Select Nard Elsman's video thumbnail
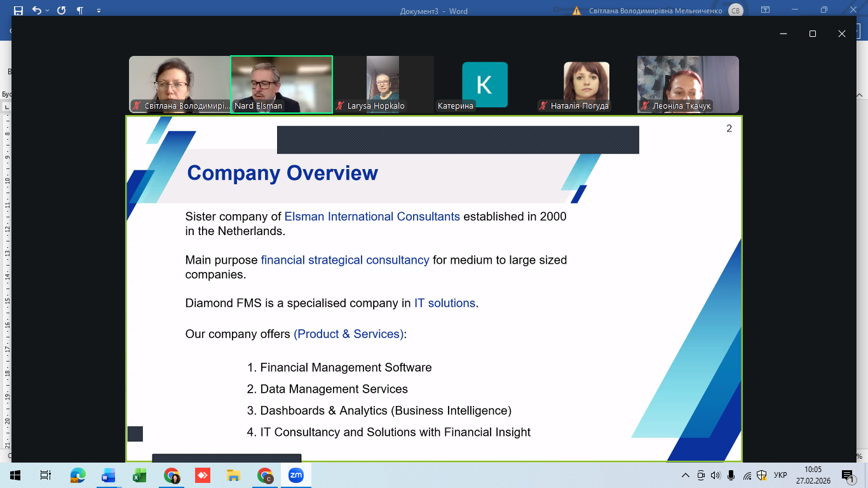868x488 pixels. click(x=281, y=85)
